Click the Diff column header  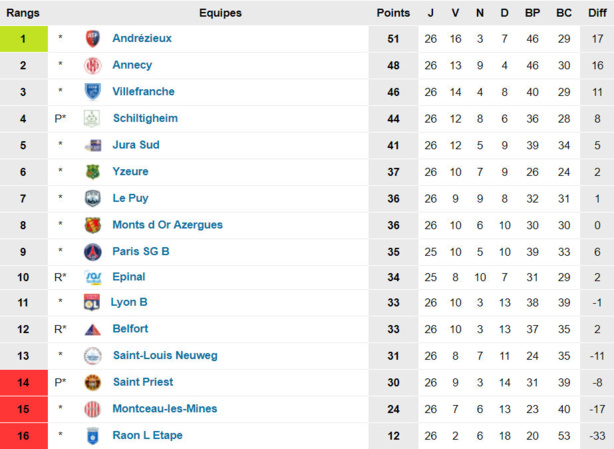click(x=596, y=13)
